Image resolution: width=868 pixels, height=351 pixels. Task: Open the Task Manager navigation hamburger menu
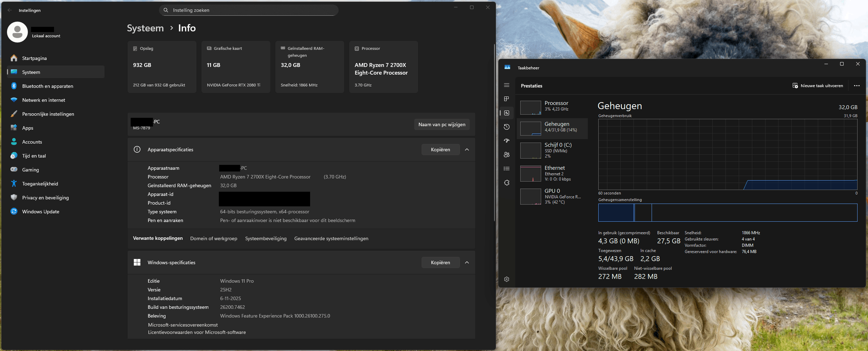click(x=507, y=85)
